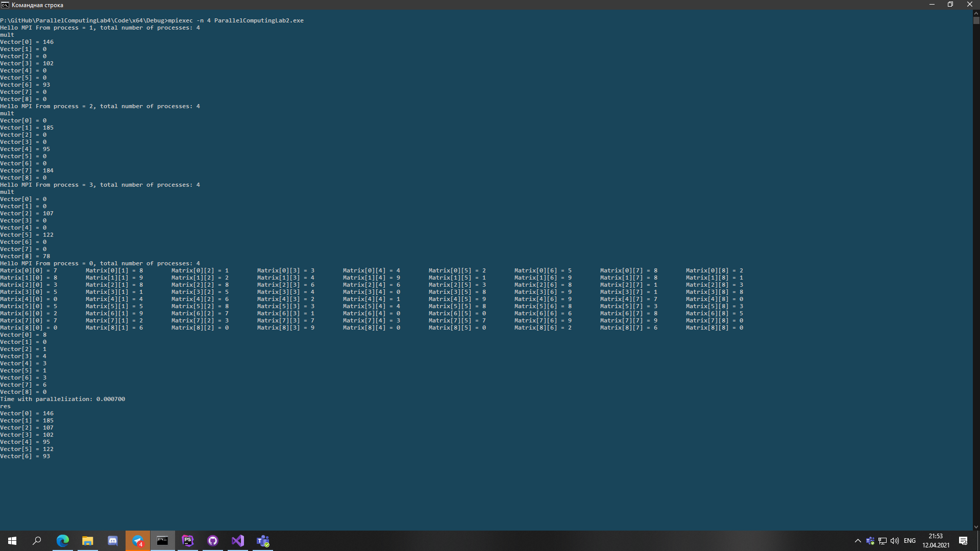Switch to Visual Studio in taskbar

(x=238, y=541)
